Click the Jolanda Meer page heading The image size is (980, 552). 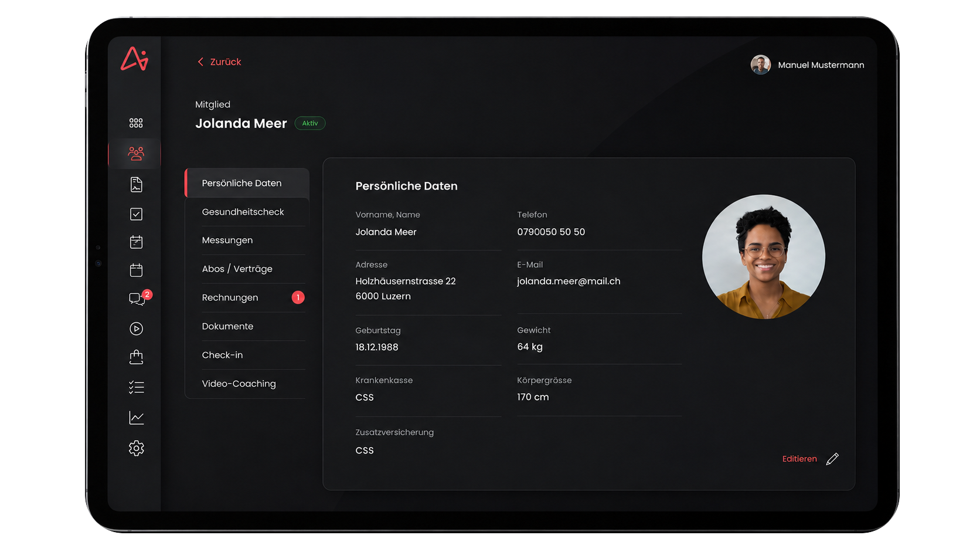(x=241, y=123)
